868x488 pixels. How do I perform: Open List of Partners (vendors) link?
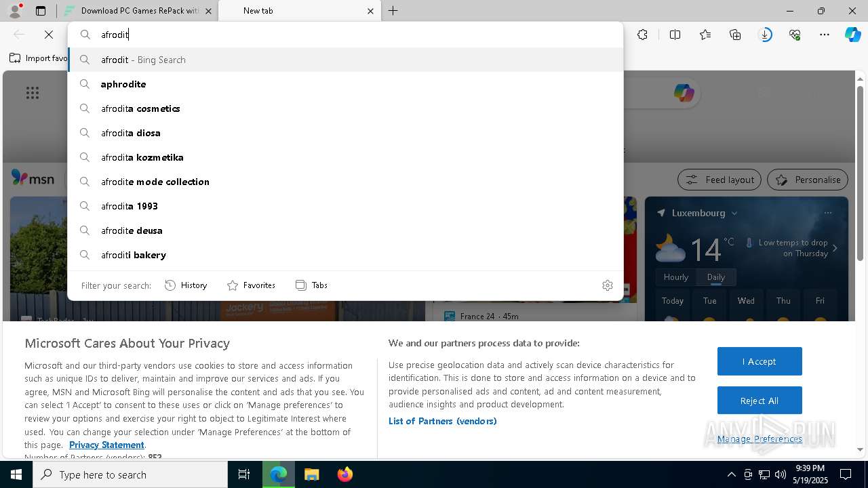coord(443,421)
